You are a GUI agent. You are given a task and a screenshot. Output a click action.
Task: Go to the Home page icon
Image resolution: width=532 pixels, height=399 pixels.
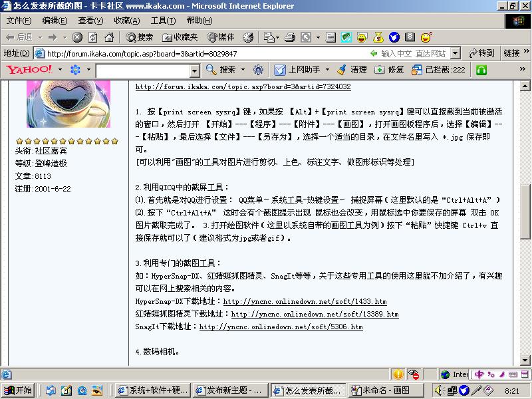tap(109, 37)
